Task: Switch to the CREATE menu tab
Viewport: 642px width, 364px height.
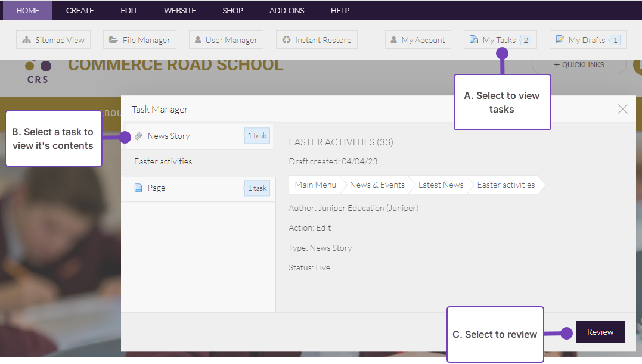Action: click(x=80, y=10)
